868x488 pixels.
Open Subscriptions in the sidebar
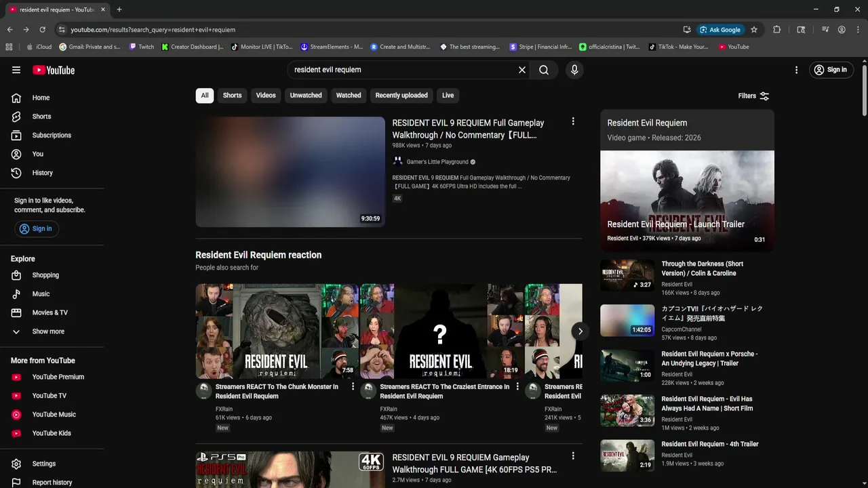pyautogui.click(x=52, y=136)
